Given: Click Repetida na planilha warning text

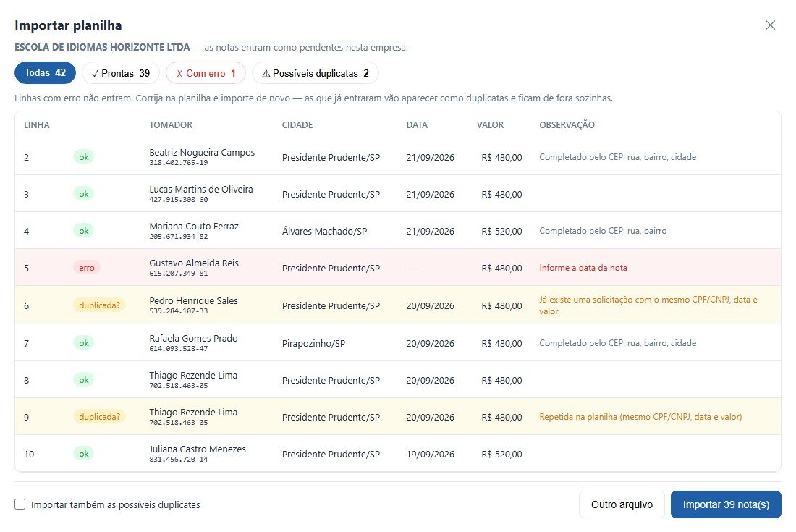Looking at the screenshot, I should (x=640, y=417).
